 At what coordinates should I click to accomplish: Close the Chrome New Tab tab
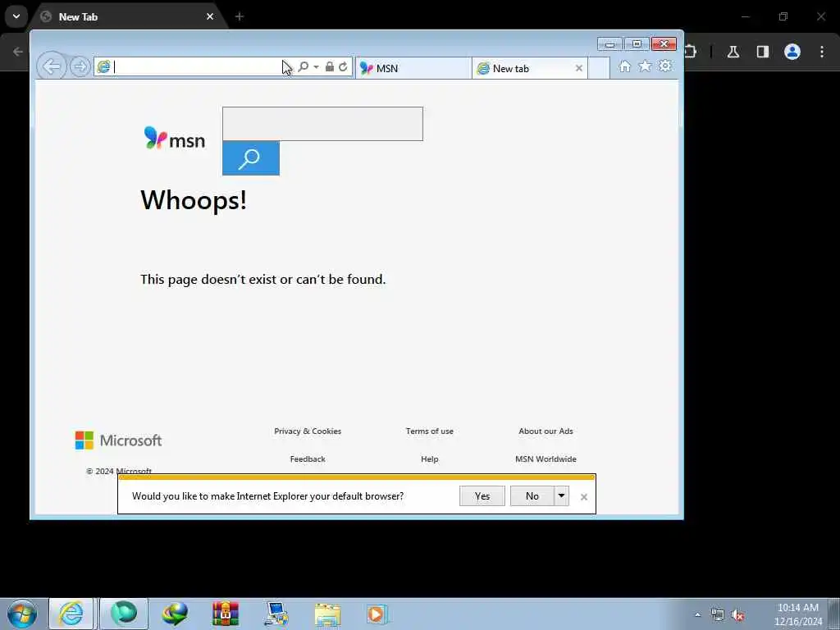[x=210, y=16]
